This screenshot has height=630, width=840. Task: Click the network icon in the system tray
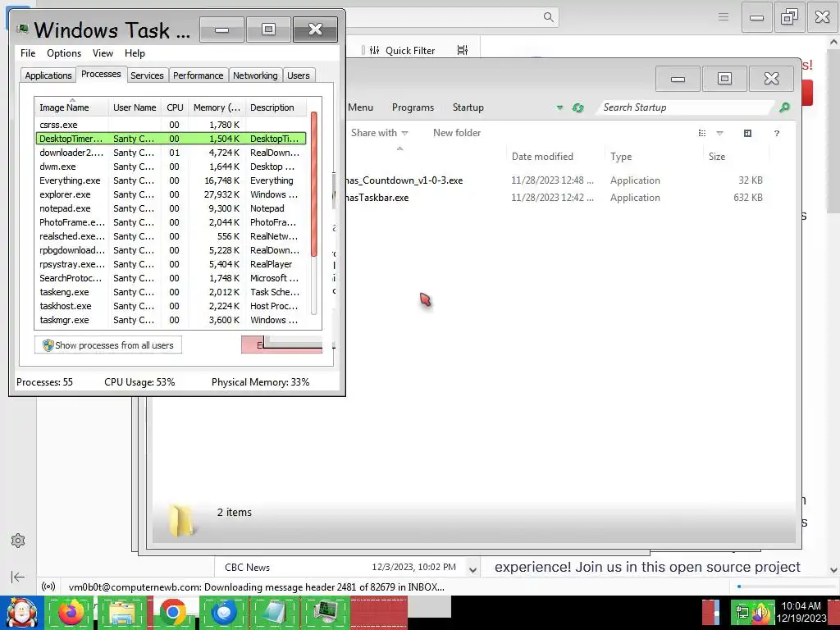(x=742, y=612)
